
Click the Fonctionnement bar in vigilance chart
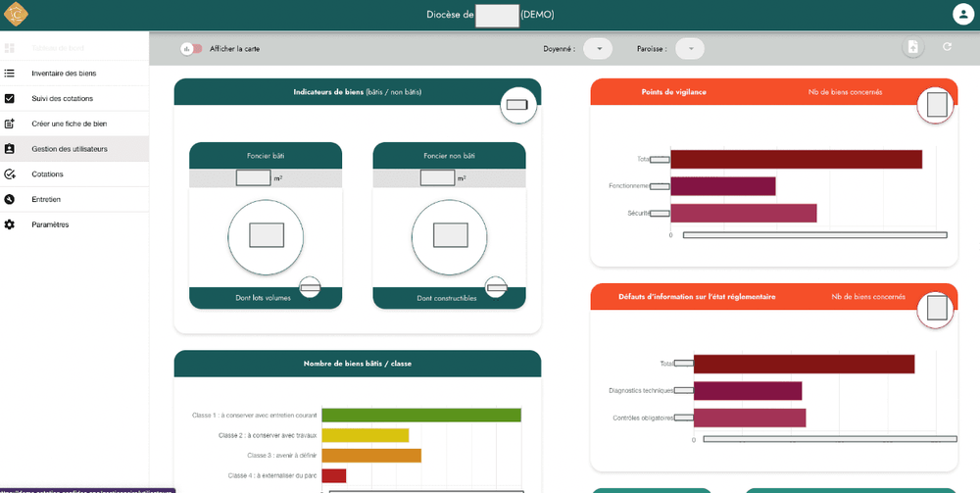click(723, 186)
